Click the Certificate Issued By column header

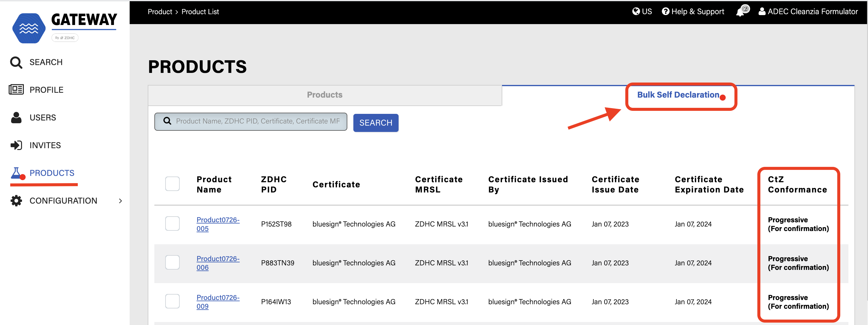point(528,184)
